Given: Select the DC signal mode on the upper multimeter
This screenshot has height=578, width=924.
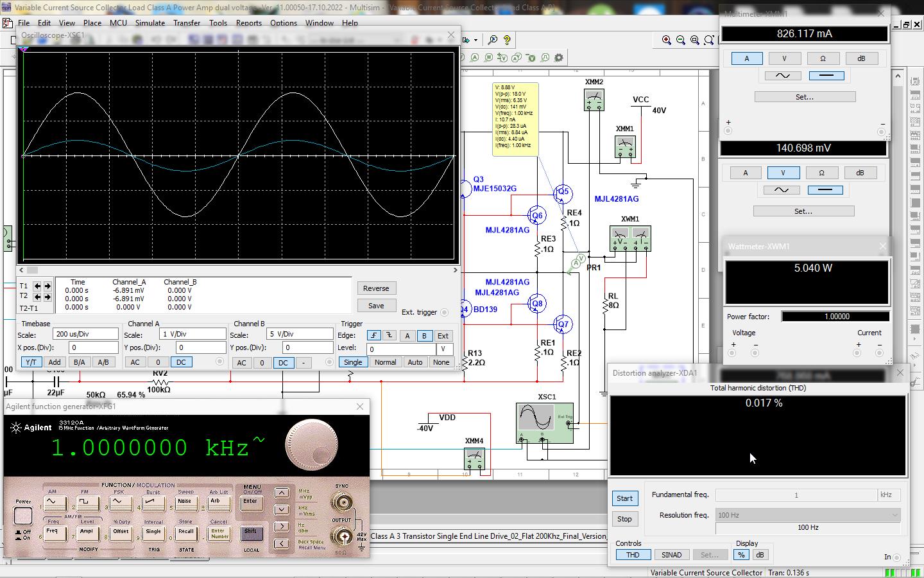Looking at the screenshot, I should 826,76.
